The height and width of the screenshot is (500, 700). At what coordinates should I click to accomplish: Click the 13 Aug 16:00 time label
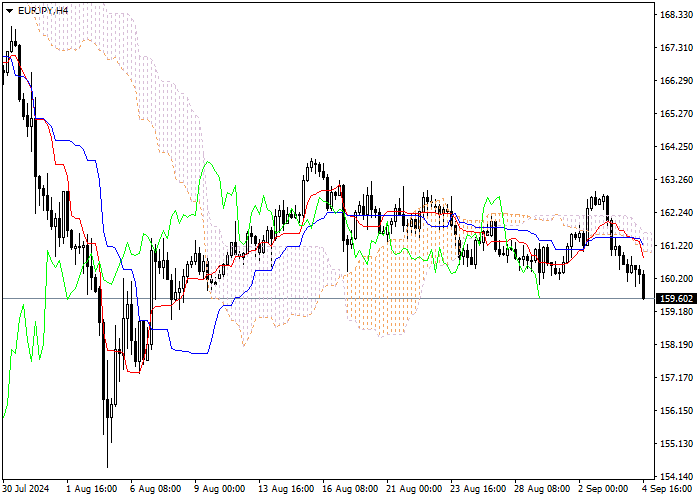point(286,488)
